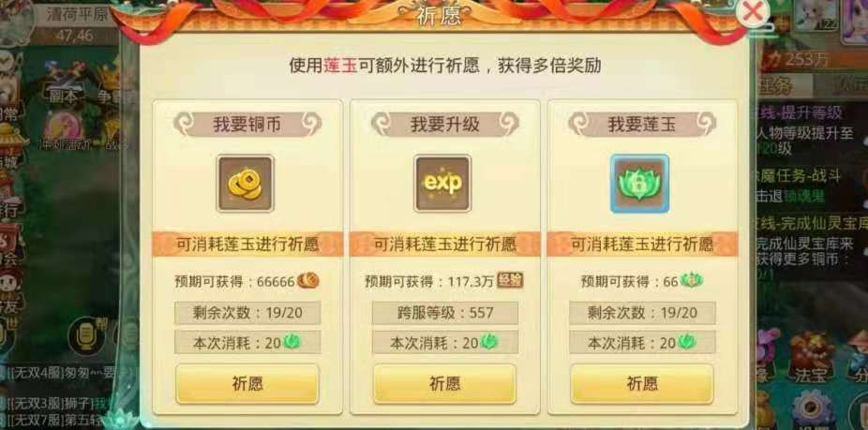Select the exp reward icon
The width and height of the screenshot is (868, 430).
[x=442, y=184]
